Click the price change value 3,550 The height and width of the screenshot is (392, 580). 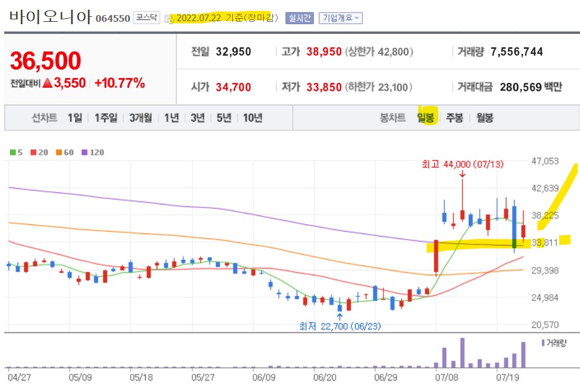[70, 83]
